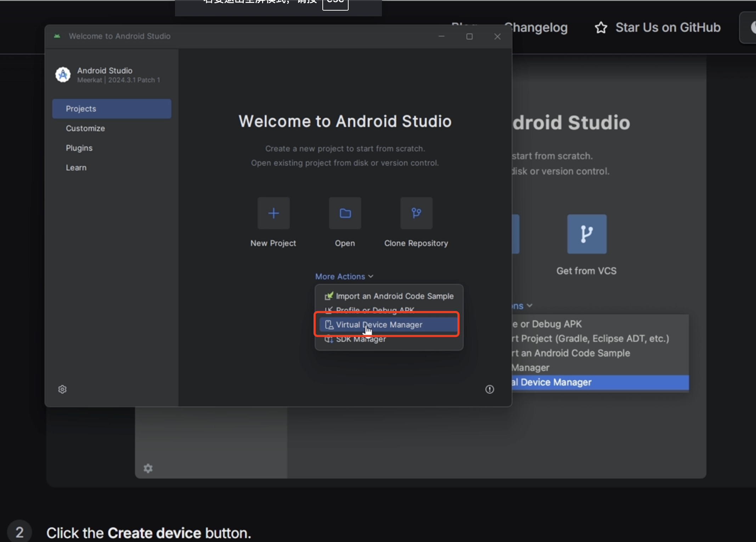Screen dimensions: 756x542
Task: Click Star Us on GitHub link
Action: pyautogui.click(x=667, y=28)
